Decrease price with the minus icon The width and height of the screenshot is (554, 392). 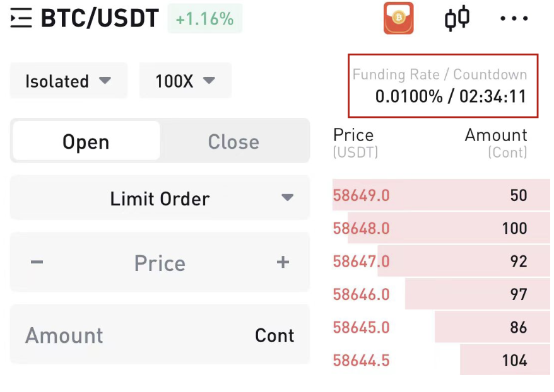point(37,262)
